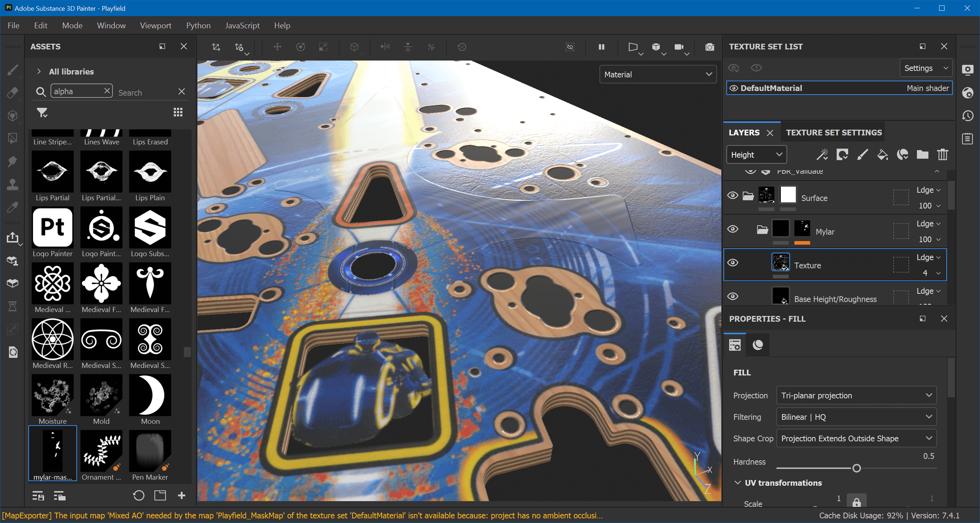The width and height of the screenshot is (980, 523).
Task: Add a folder in Layers panel
Action: (x=923, y=154)
